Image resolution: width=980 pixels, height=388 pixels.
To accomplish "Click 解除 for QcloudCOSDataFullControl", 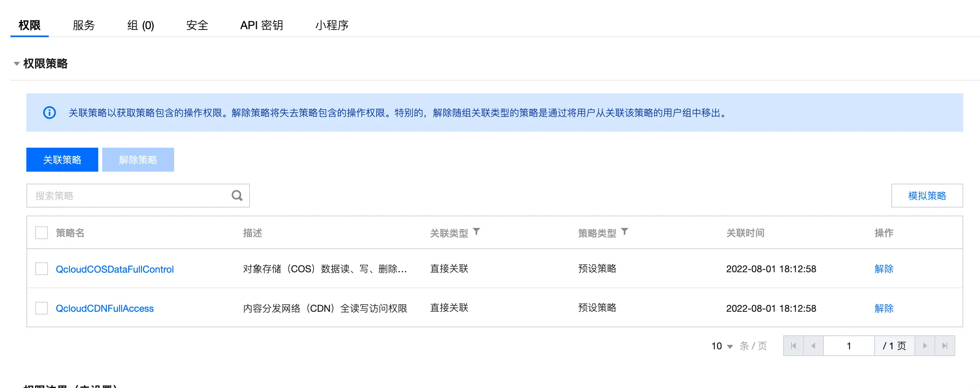I will [884, 269].
